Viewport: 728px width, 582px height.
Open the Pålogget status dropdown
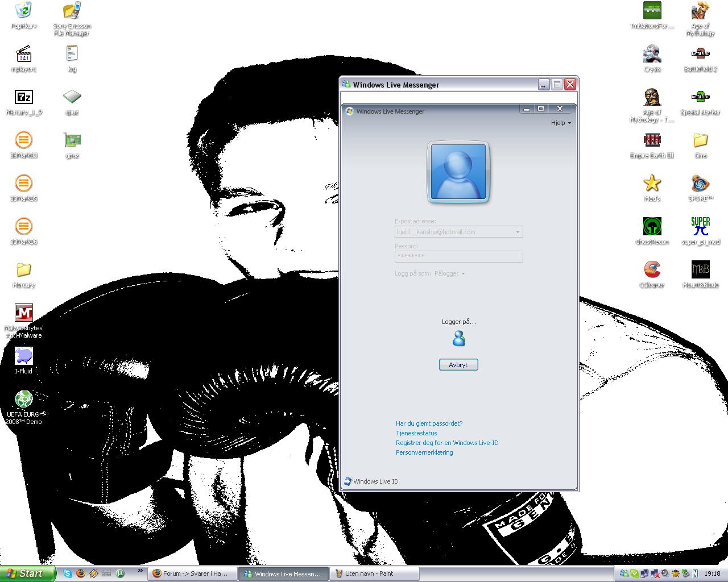pyautogui.click(x=449, y=273)
